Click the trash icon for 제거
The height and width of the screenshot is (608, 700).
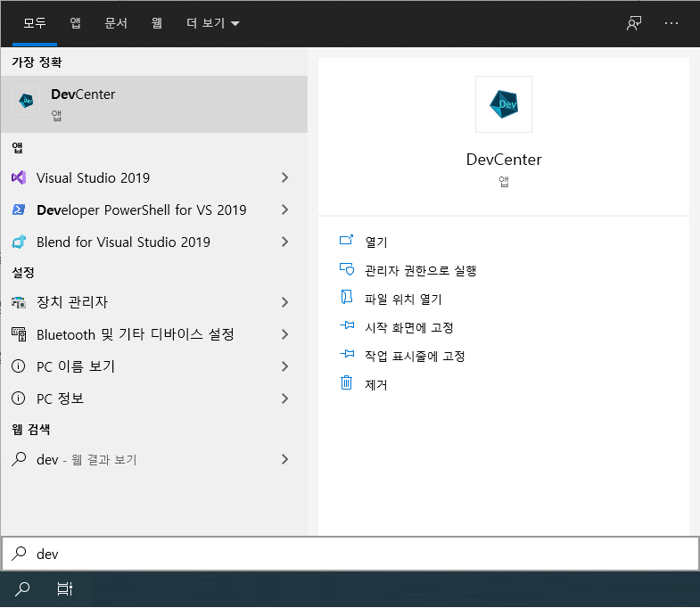click(346, 382)
